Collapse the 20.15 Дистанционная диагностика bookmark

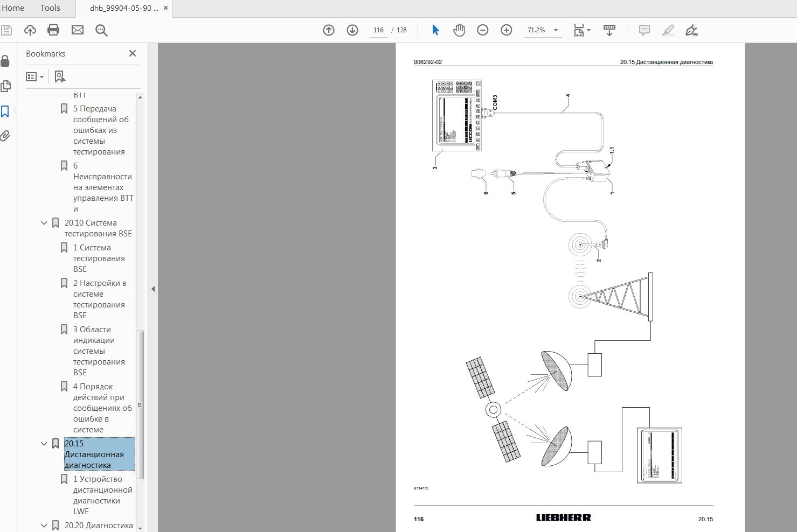(44, 444)
